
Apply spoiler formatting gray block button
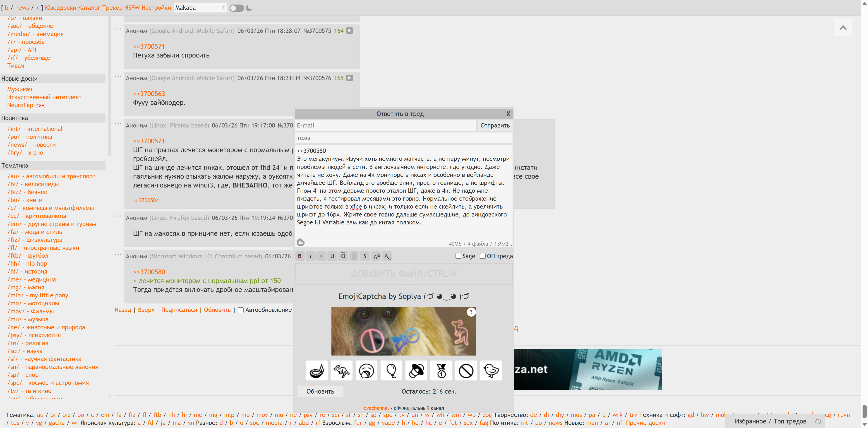point(354,256)
